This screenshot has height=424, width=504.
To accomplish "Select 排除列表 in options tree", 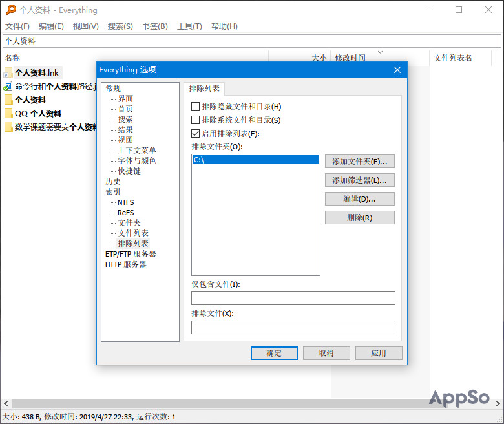I will point(133,243).
